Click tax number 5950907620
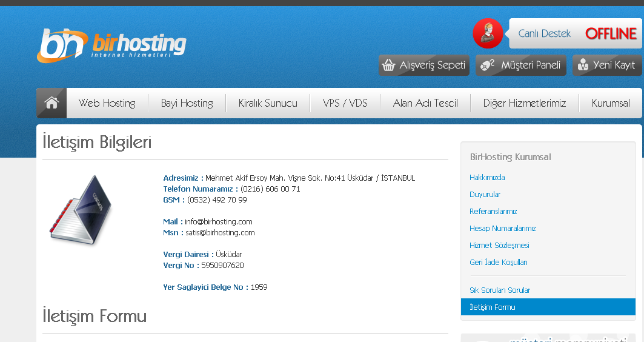The width and height of the screenshot is (644, 342). (x=222, y=266)
